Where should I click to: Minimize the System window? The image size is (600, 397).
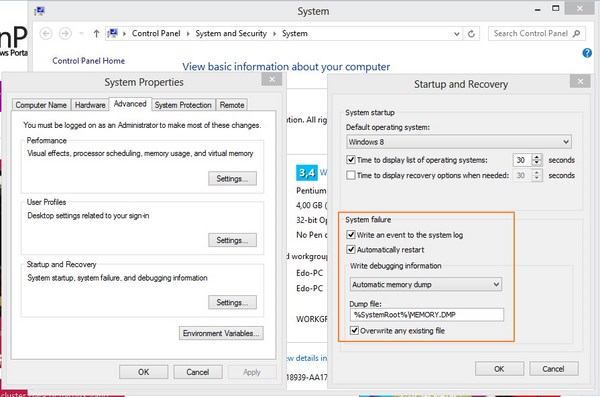(538, 9)
